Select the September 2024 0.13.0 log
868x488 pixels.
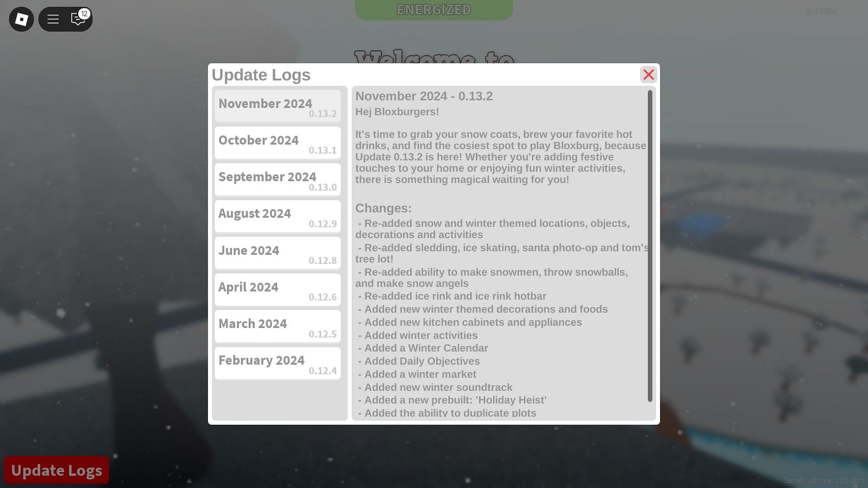point(278,179)
